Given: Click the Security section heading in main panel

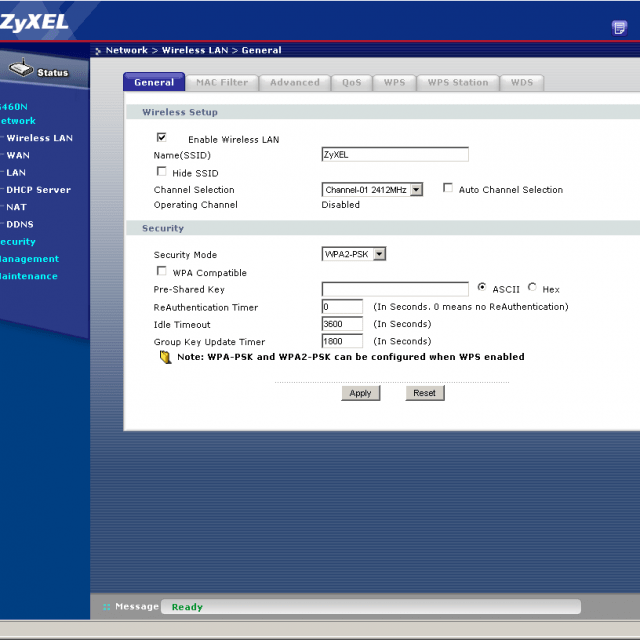Looking at the screenshot, I should (163, 228).
